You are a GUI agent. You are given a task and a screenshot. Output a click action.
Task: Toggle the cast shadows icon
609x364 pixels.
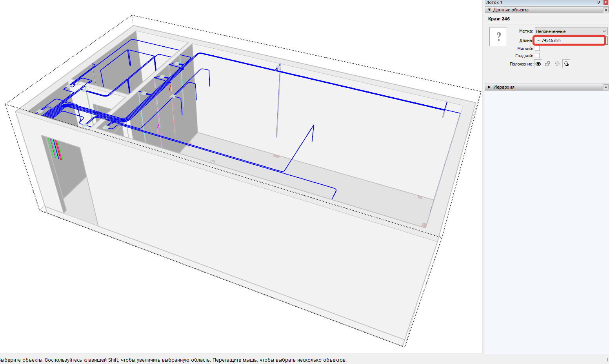[566, 64]
